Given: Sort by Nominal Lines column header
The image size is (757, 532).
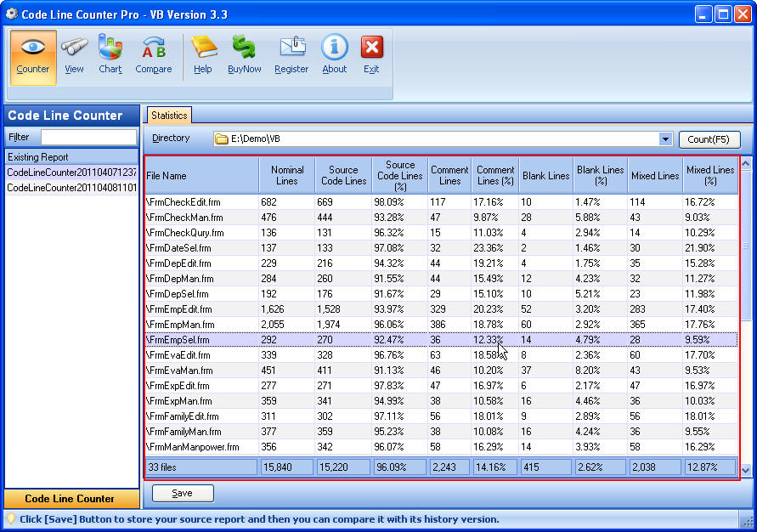Looking at the screenshot, I should point(287,176).
